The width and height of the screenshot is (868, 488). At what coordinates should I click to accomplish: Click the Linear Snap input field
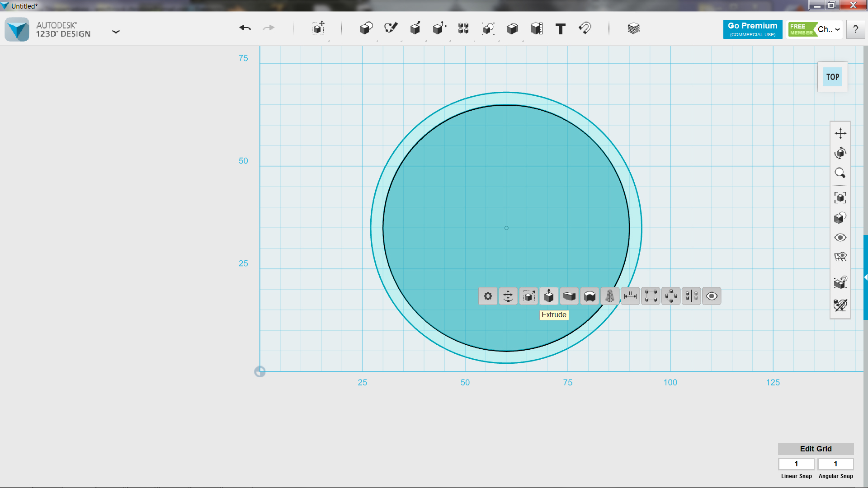click(x=797, y=464)
